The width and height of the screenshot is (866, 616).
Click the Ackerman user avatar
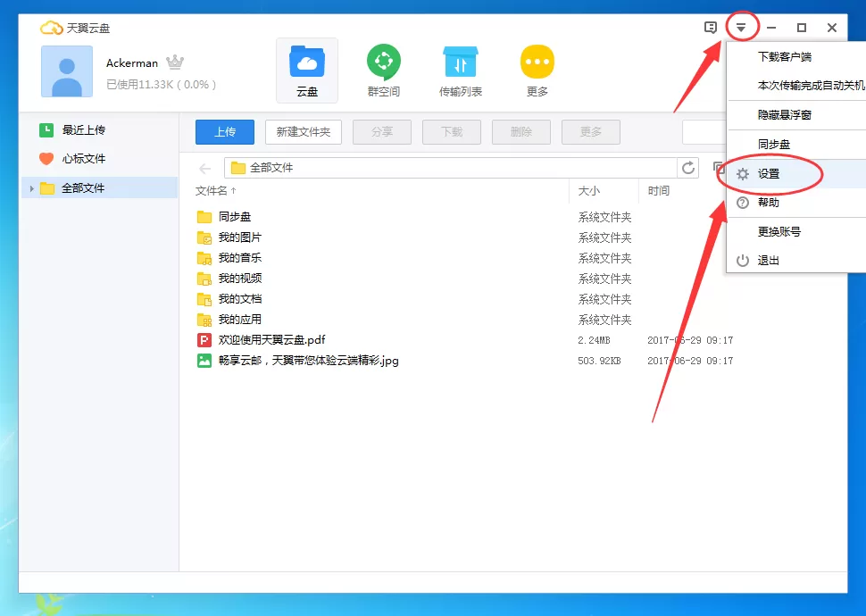click(67, 71)
